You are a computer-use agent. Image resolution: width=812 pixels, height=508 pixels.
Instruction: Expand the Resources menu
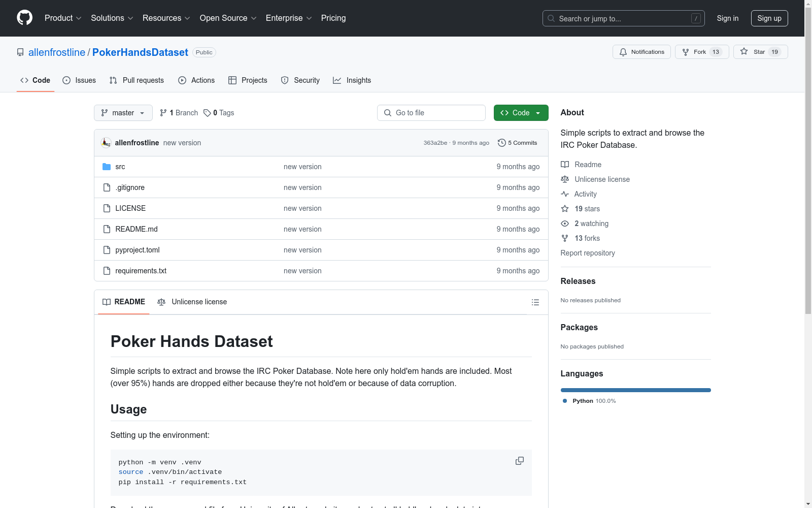pyautogui.click(x=166, y=18)
